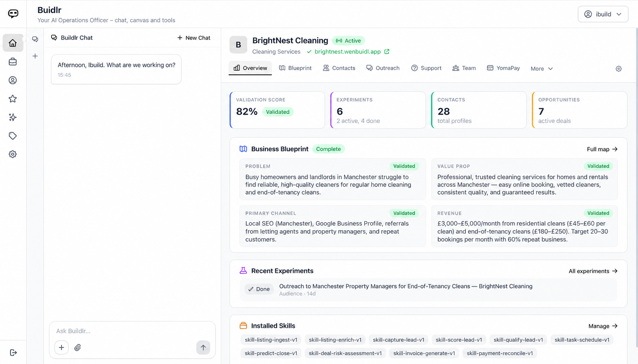Open the settings gear in left sidebar
The height and width of the screenshot is (364, 638).
13,154
